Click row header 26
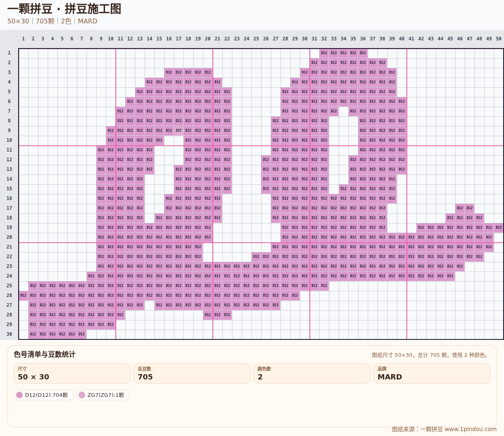Viewport: 504px width, 436px height. pyautogui.click(x=9, y=295)
